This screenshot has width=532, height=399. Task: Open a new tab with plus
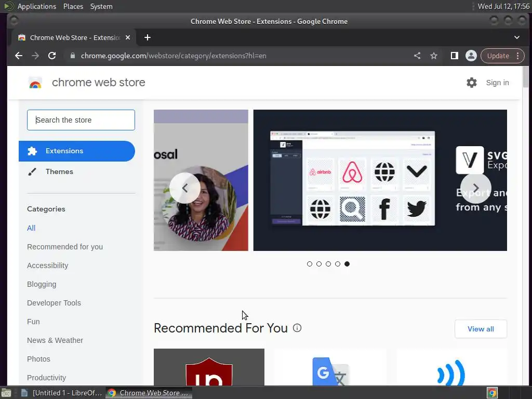point(147,37)
